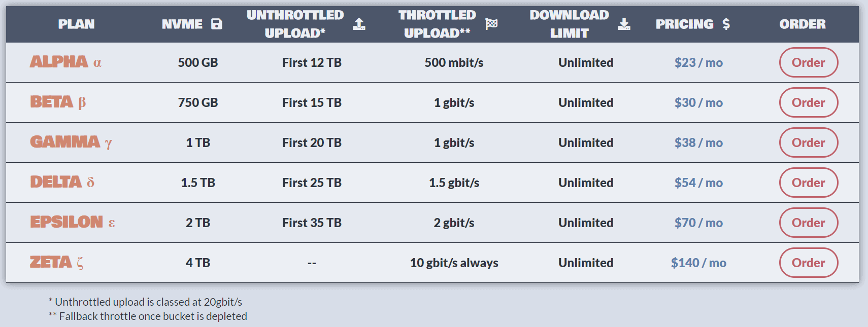Order the Delta plan
The image size is (868, 327).
pyautogui.click(x=808, y=183)
